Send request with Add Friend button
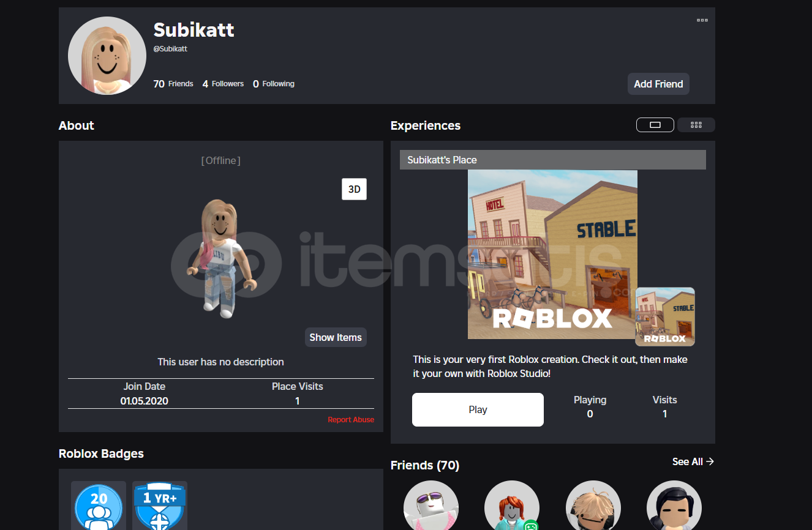 click(x=658, y=84)
